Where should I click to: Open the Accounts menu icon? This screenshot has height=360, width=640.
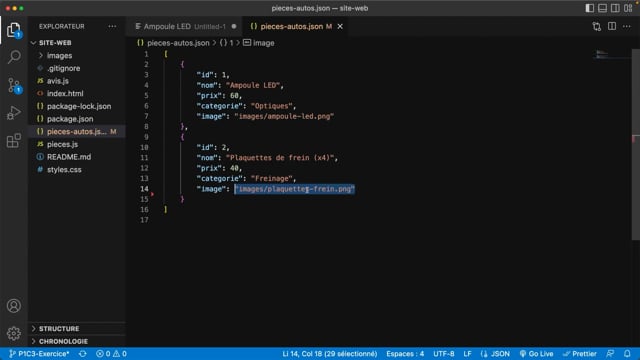pyautogui.click(x=14, y=306)
